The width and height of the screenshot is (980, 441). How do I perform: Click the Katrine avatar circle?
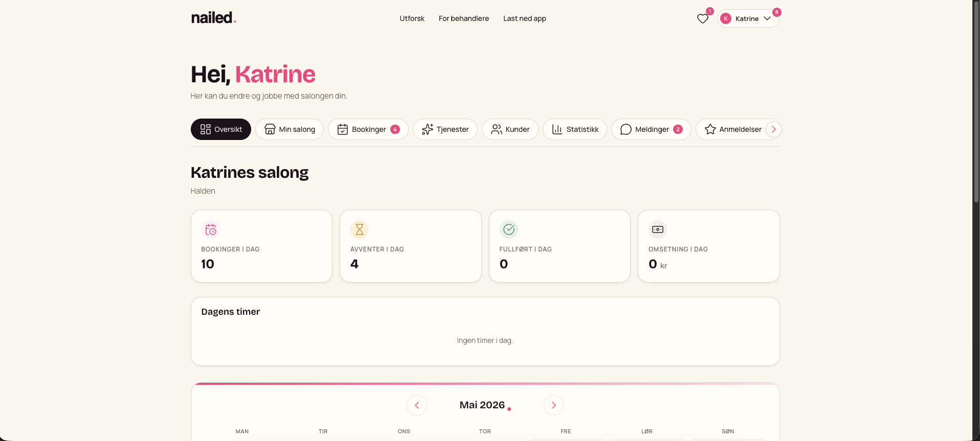pyautogui.click(x=725, y=18)
